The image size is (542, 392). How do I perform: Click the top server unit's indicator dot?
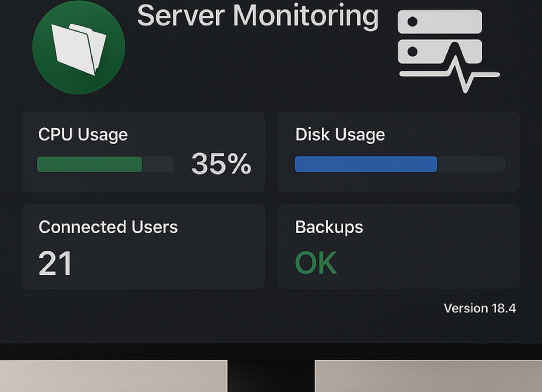click(x=413, y=22)
